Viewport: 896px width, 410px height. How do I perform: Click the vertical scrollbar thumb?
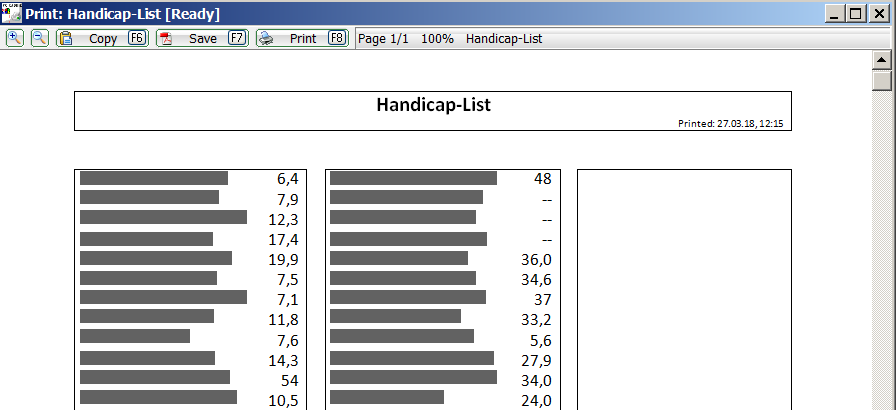(x=882, y=80)
